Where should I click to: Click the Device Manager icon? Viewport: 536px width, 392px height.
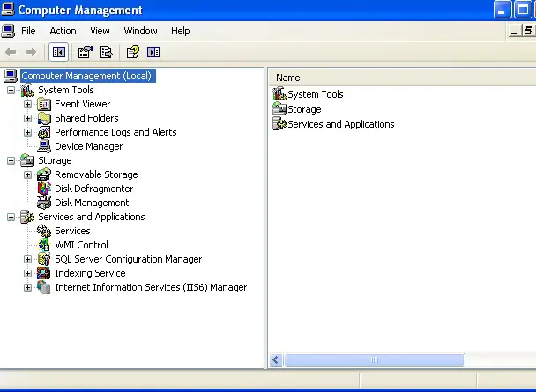tap(44, 146)
